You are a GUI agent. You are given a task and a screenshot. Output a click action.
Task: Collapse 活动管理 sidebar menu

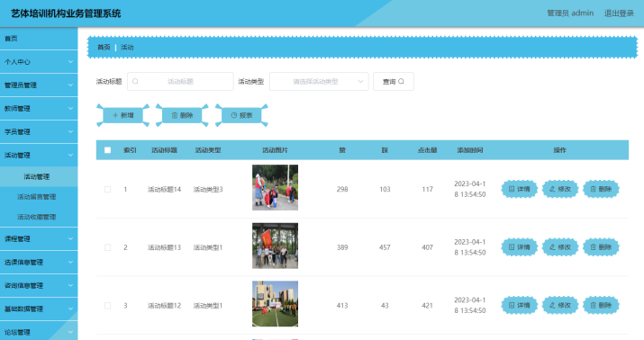(39, 156)
